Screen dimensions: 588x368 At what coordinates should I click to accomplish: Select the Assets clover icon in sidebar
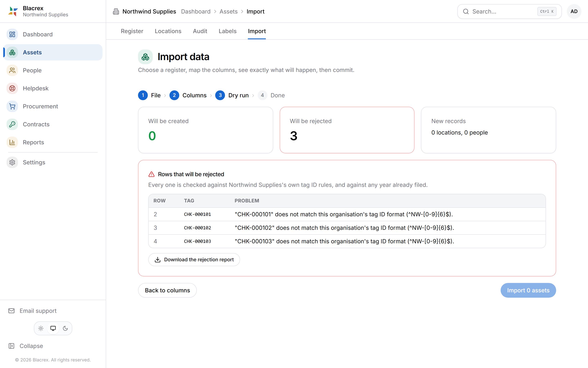pos(12,52)
